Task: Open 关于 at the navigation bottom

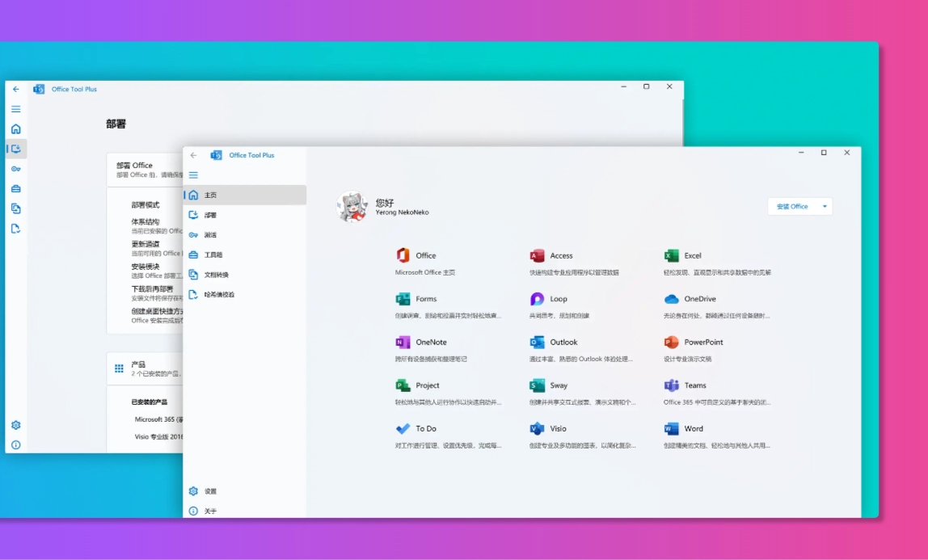Action: 245,511
